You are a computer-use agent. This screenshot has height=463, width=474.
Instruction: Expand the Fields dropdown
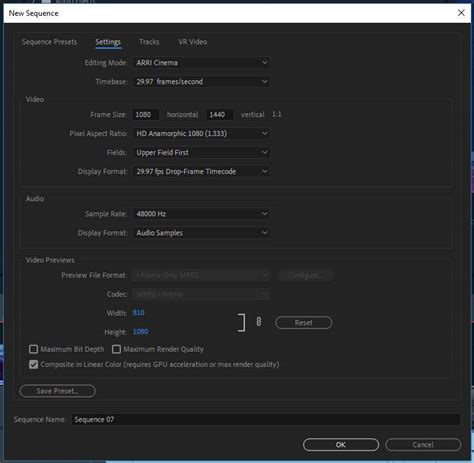(x=201, y=153)
